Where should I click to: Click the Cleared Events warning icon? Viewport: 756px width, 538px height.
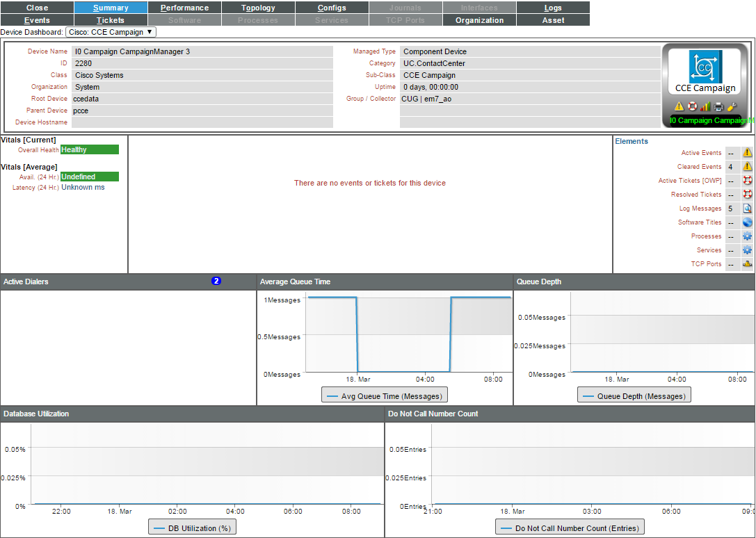(748, 167)
